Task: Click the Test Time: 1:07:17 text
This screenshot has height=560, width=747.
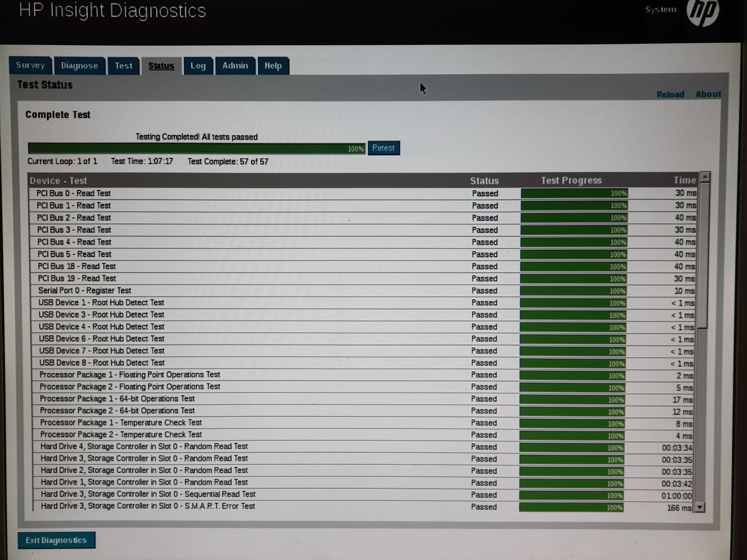Action: click(142, 161)
